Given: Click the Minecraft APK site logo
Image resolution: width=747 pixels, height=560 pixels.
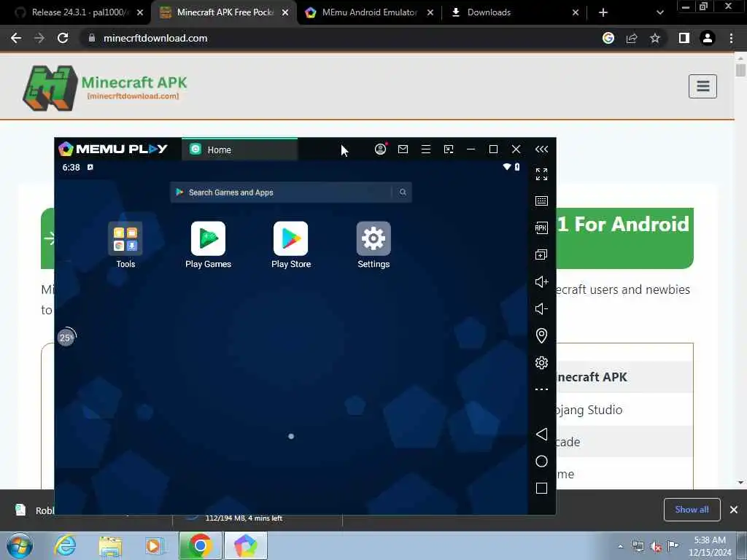Looking at the screenshot, I should tap(105, 88).
